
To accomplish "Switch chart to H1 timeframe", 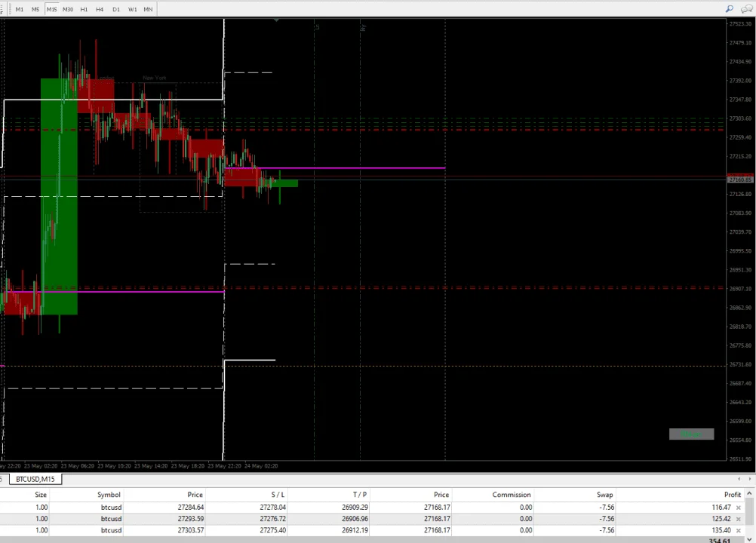I will pos(84,9).
